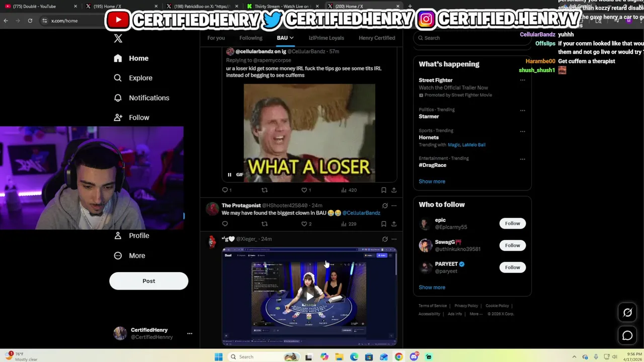The height and width of the screenshot is (362, 644).
Task: Share The Protagonist's tweet
Action: point(394,224)
